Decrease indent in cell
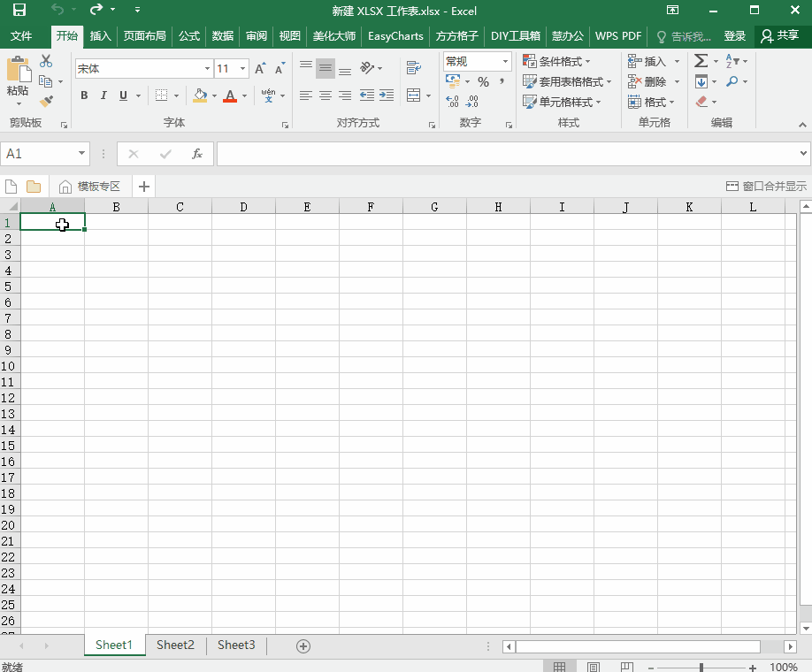Viewport: 812px width, 672px height. click(367, 95)
